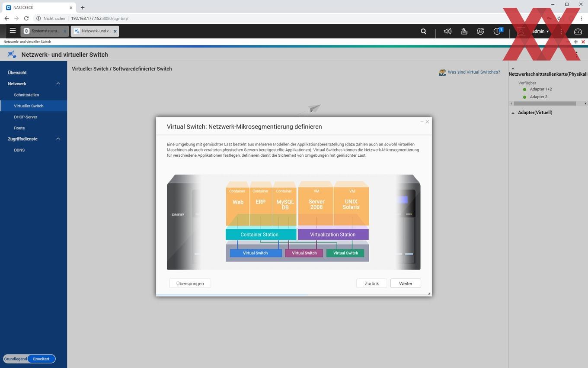Open the QTS main hamburger menu
The width and height of the screenshot is (588, 368).
[x=13, y=31]
